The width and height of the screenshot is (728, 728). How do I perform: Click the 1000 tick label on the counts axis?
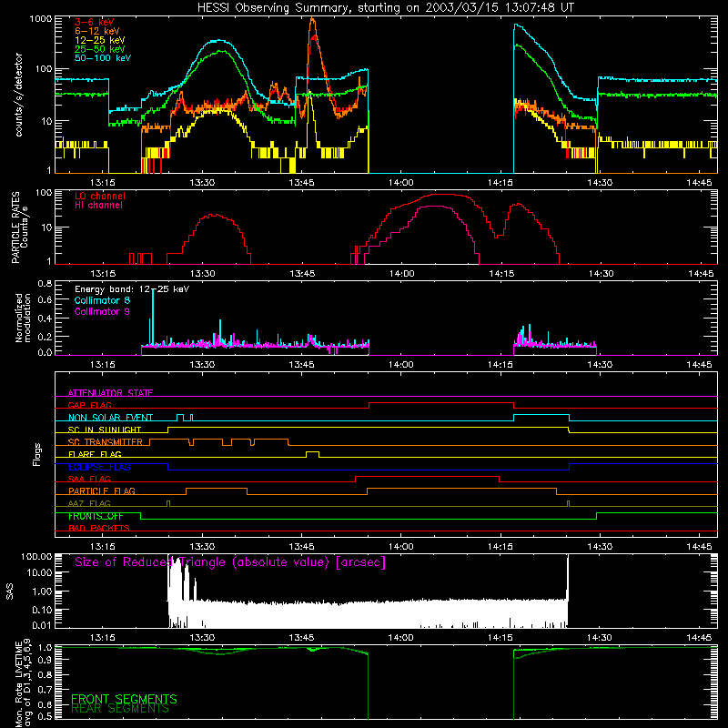pos(41,19)
